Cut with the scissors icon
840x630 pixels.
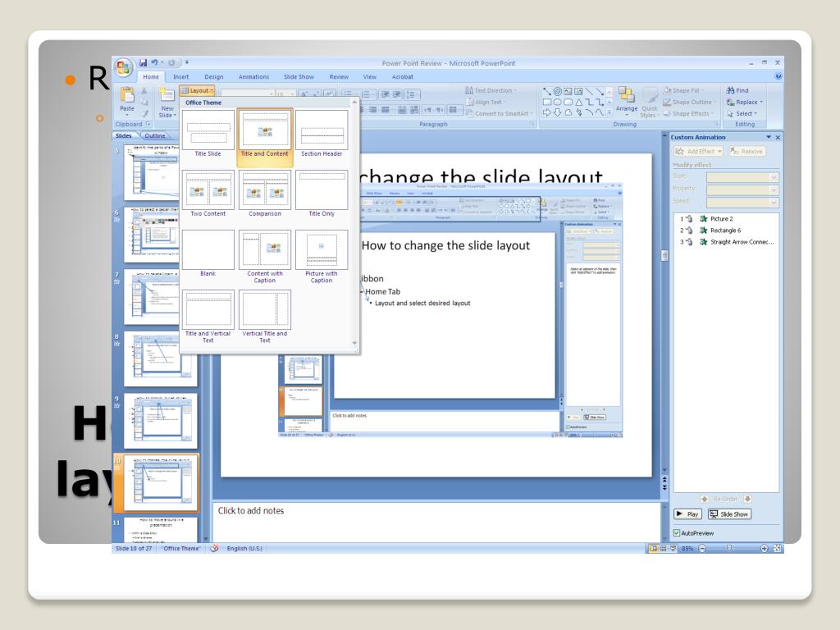tap(144, 90)
